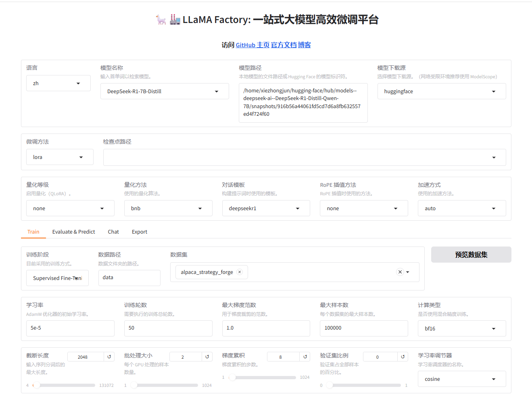Open the 官方文档 link
This screenshot has width=532, height=399.
(x=284, y=45)
